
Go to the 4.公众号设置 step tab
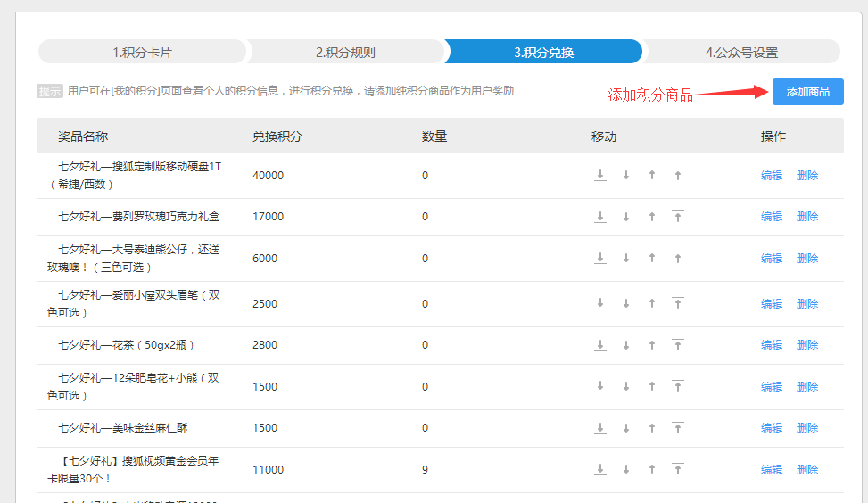[741, 52]
